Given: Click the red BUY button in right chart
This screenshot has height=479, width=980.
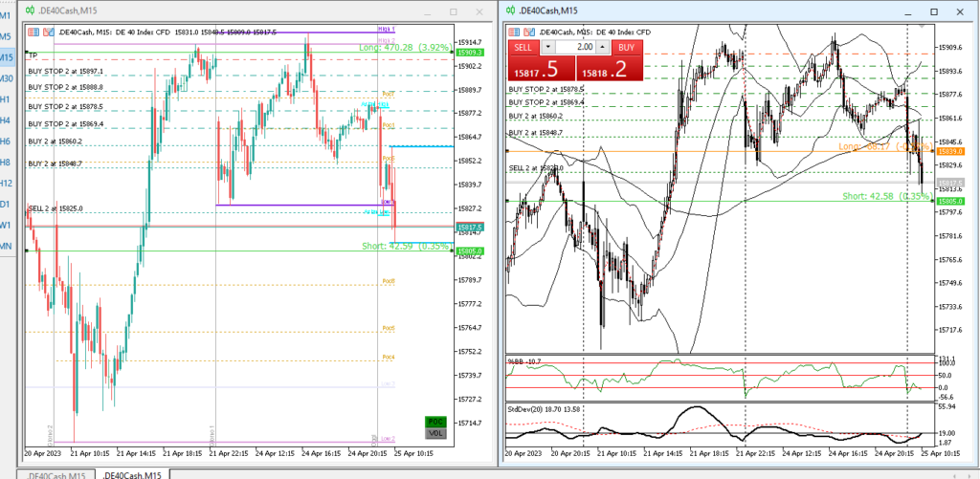Looking at the screenshot, I should point(627,48).
